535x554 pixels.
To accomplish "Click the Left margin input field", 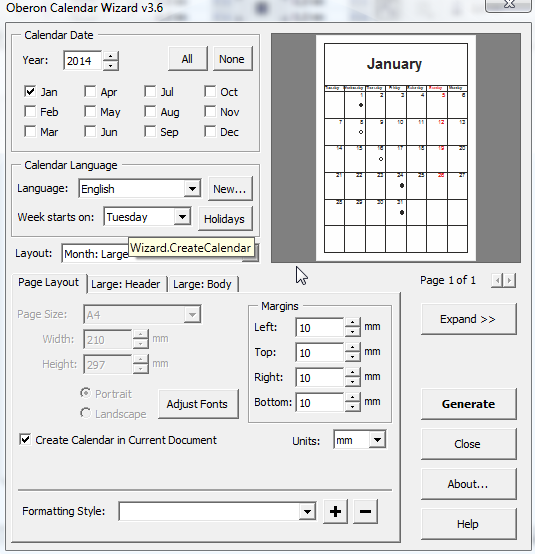I will pos(319,327).
